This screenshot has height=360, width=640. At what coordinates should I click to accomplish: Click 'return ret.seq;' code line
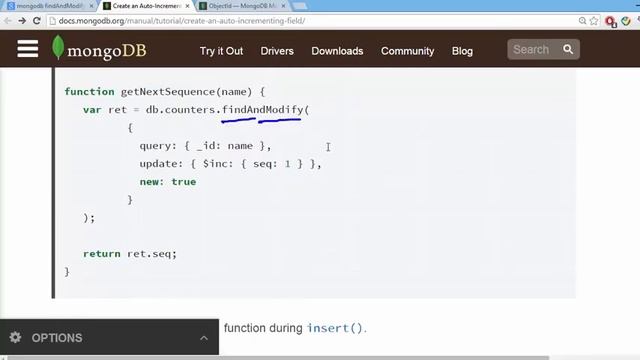click(x=130, y=254)
